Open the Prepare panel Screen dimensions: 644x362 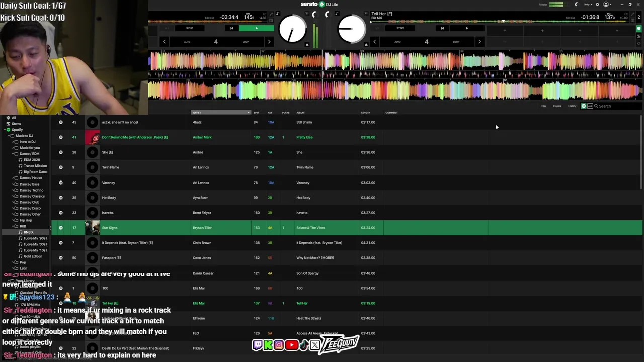click(x=557, y=106)
